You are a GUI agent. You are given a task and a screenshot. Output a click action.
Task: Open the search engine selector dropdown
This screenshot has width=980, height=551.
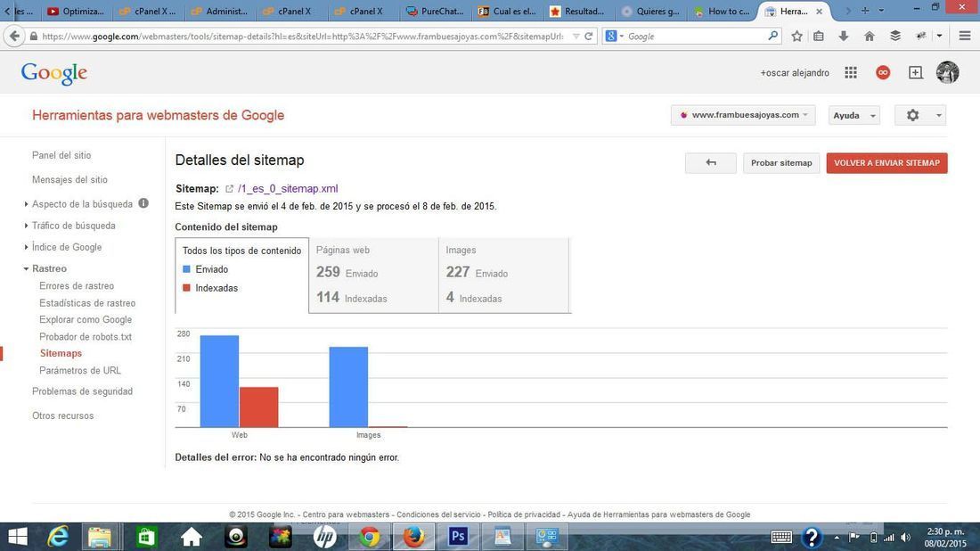click(615, 37)
